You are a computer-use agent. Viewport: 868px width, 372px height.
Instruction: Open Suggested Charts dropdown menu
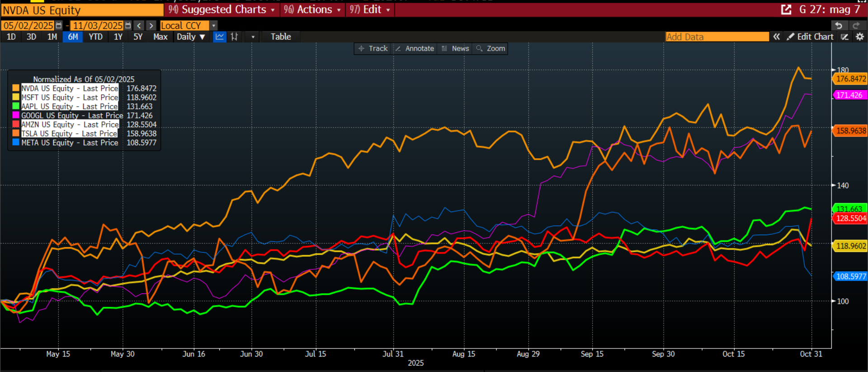[x=222, y=9]
